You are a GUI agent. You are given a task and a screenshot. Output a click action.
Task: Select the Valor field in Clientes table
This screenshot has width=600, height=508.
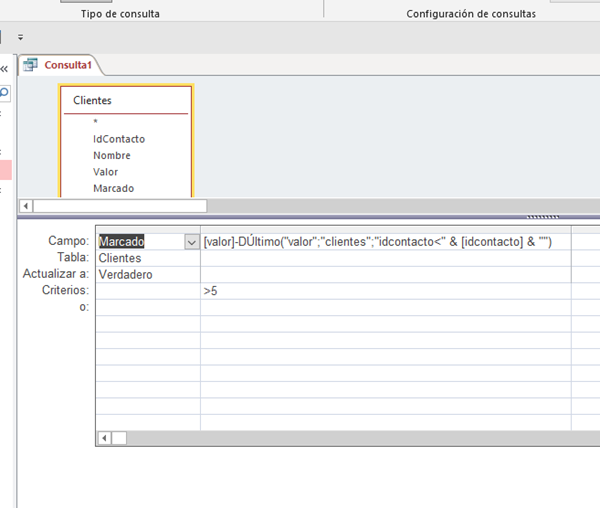tap(105, 172)
